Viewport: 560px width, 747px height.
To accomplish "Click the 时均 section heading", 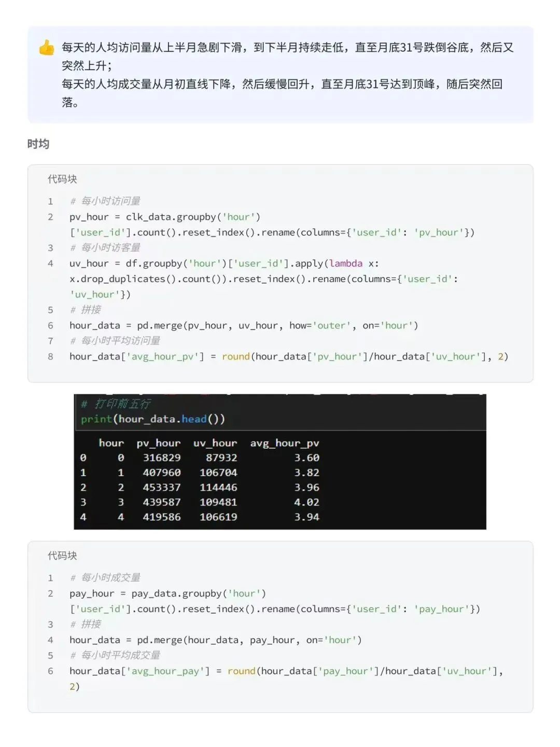I will [38, 144].
